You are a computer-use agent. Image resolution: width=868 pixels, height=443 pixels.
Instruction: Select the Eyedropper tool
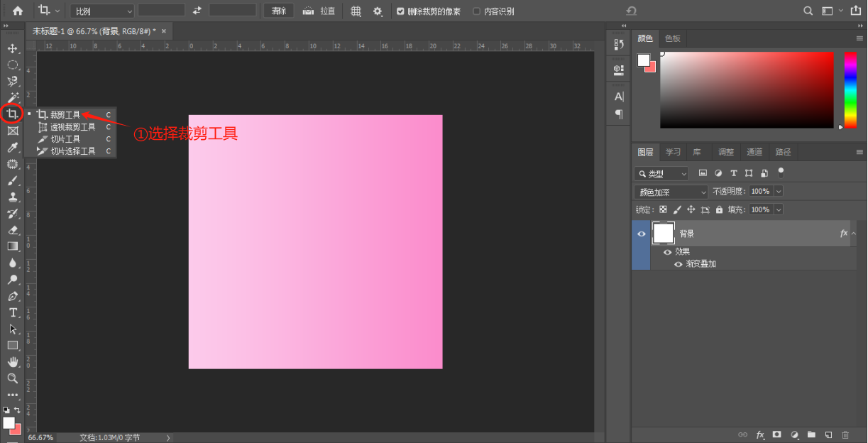pyautogui.click(x=12, y=148)
